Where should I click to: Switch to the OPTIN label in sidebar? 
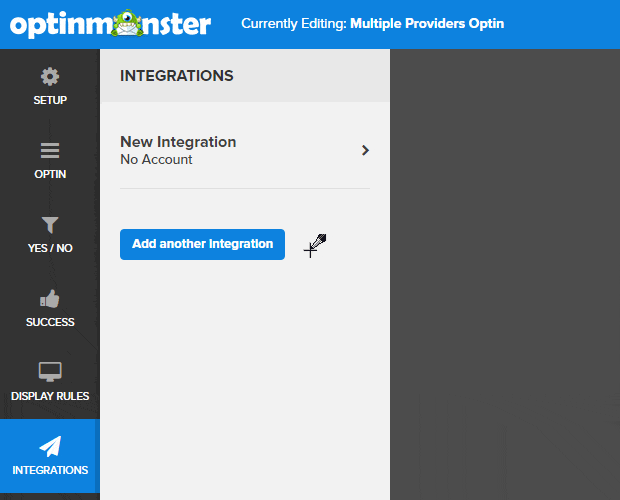click(50, 174)
